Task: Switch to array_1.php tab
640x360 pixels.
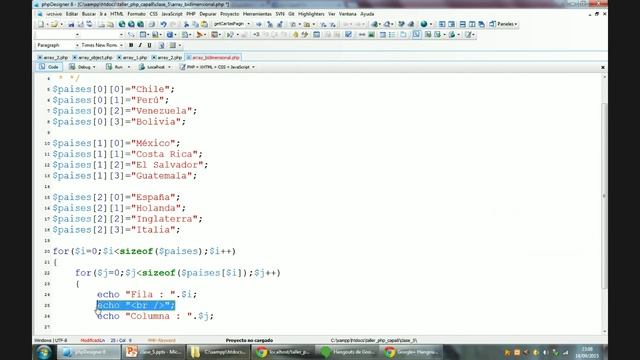Action: coord(132,58)
